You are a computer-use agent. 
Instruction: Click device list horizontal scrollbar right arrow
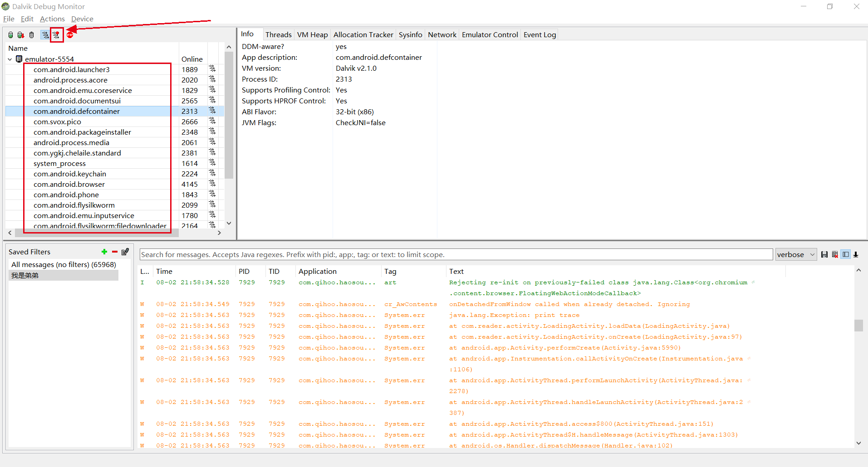click(219, 233)
